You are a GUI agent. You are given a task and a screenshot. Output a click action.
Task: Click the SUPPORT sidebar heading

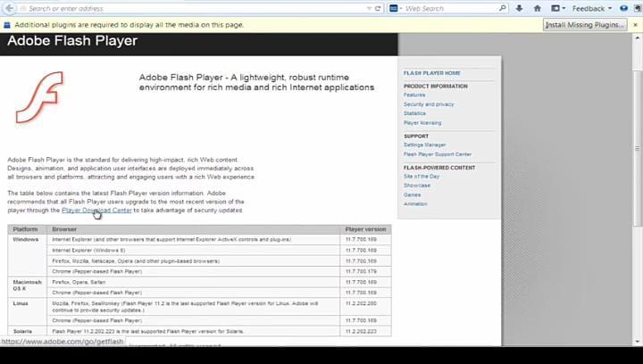[x=416, y=136]
